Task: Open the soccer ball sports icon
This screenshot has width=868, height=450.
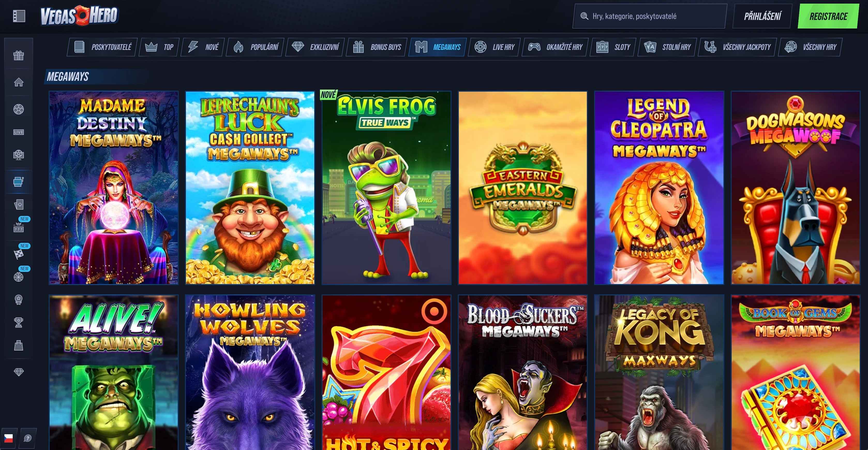Action: (19, 109)
